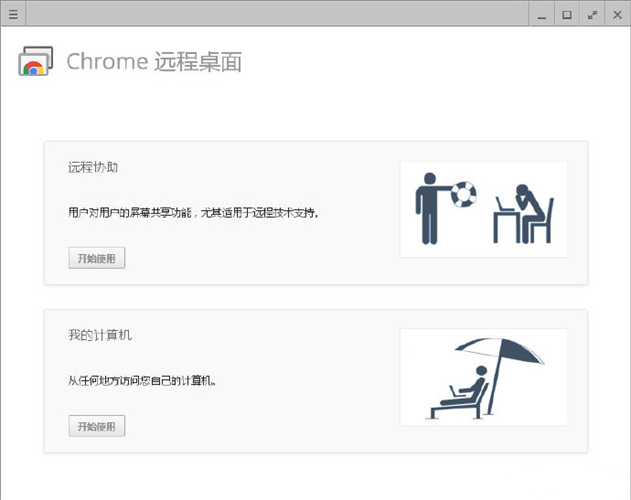Screen dimensions: 631x500
Task: Click the 我的计算机 section heading
Action: [x=100, y=335]
